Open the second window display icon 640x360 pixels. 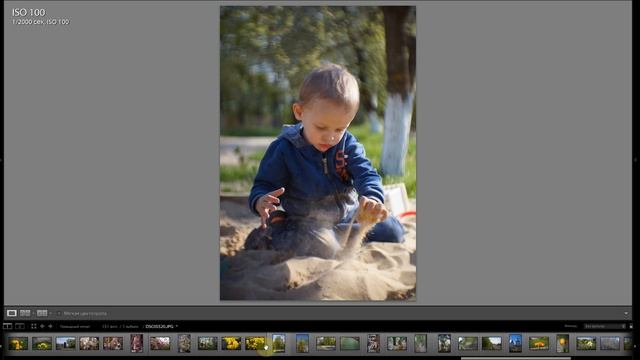[x=20, y=326]
